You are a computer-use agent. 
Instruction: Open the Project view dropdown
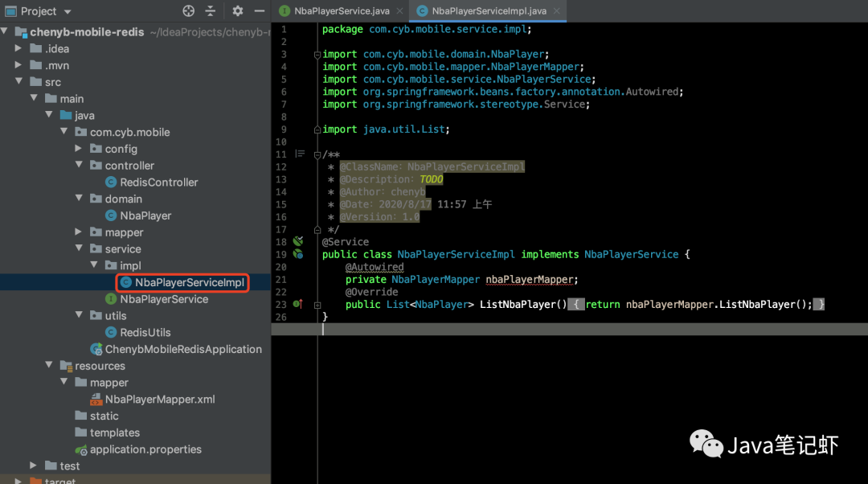click(x=67, y=11)
